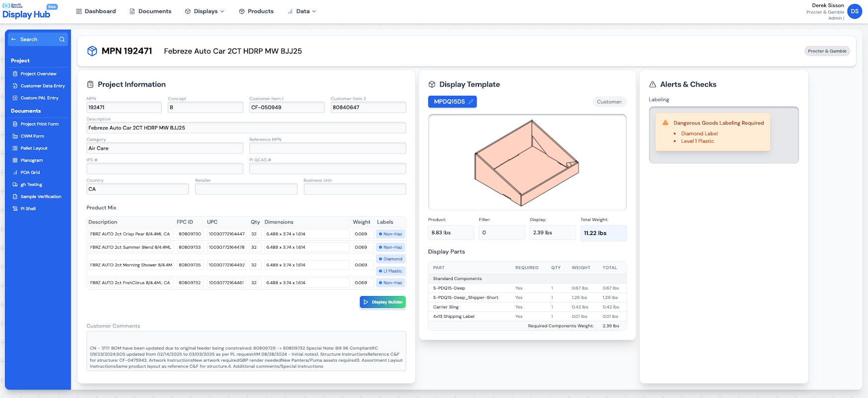Open the Dashboard tab
The width and height of the screenshot is (868, 398).
coord(96,11)
